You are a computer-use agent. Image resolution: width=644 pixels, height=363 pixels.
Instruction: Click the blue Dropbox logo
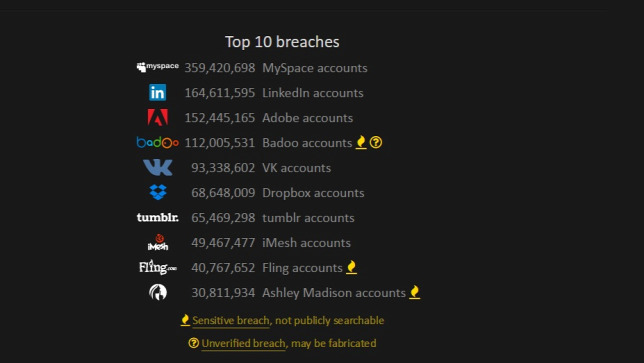coord(158,192)
